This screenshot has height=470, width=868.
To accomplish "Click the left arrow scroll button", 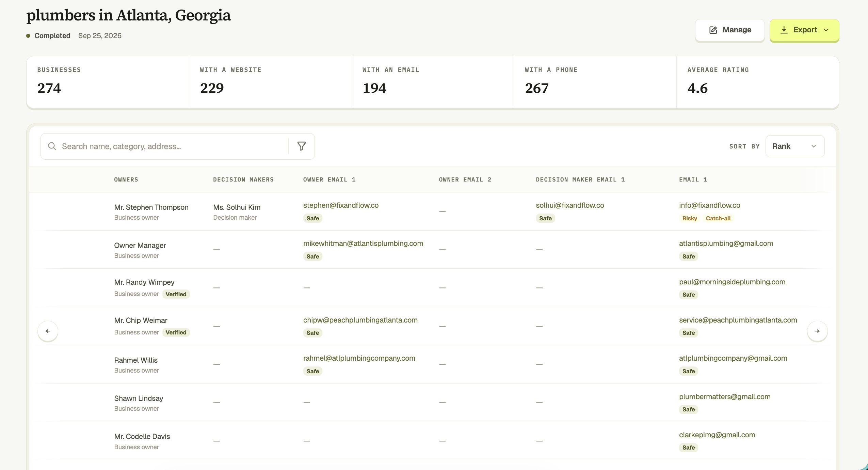I will point(48,331).
